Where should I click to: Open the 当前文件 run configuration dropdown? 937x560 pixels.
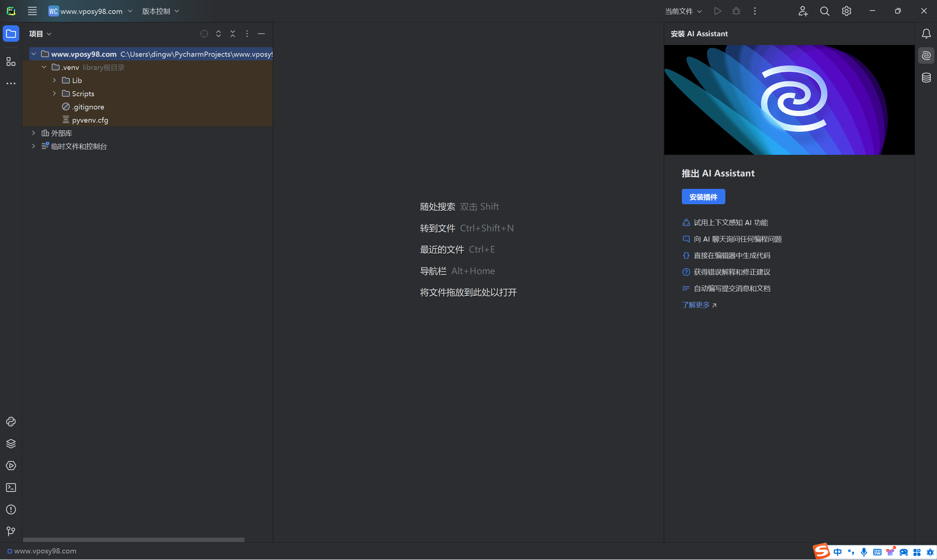pyautogui.click(x=683, y=11)
